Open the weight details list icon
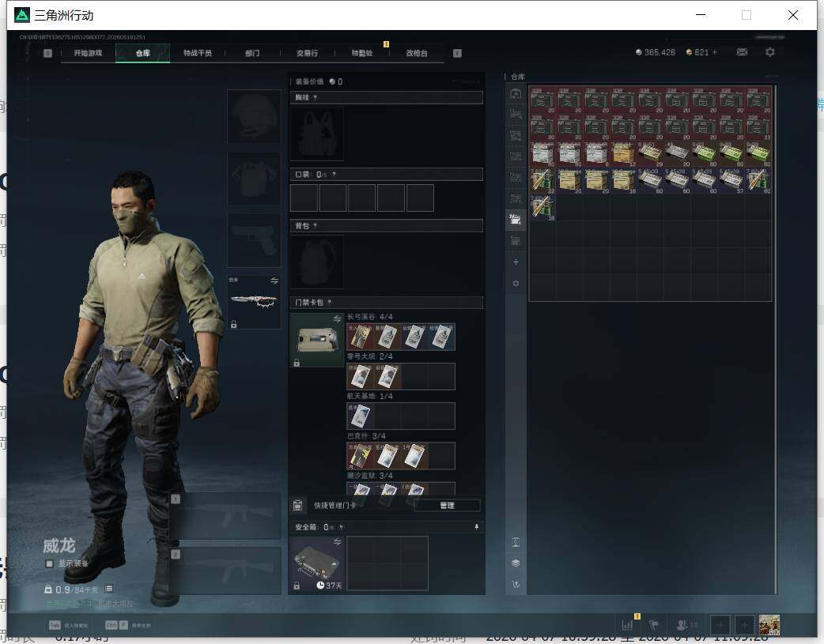Image resolution: width=824 pixels, height=644 pixels. coord(108,589)
